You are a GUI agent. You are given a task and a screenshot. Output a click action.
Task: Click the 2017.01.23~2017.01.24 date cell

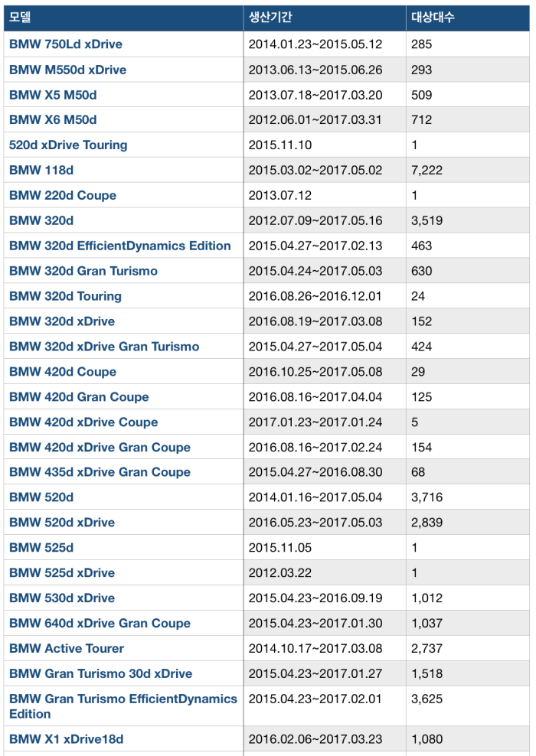(315, 422)
